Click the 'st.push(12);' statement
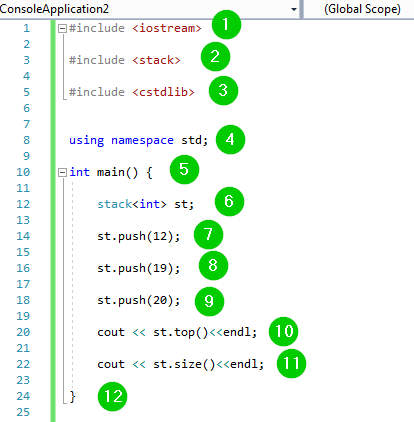 pyautogui.click(x=139, y=236)
